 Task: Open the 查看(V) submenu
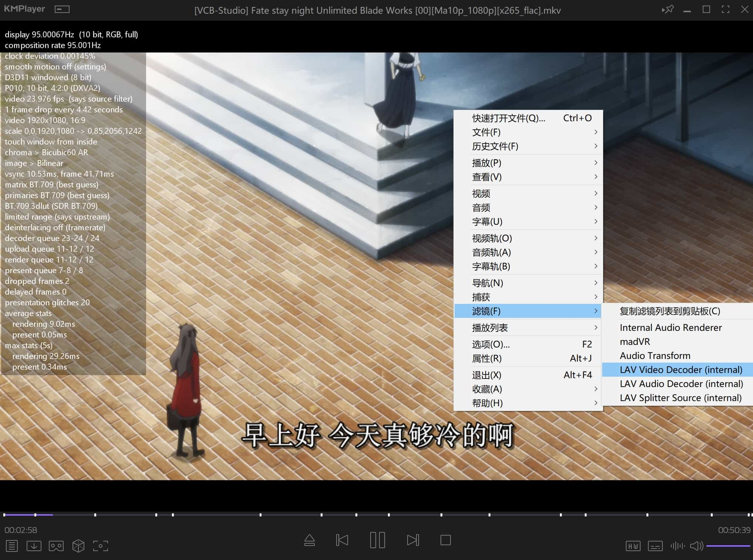[x=529, y=177]
